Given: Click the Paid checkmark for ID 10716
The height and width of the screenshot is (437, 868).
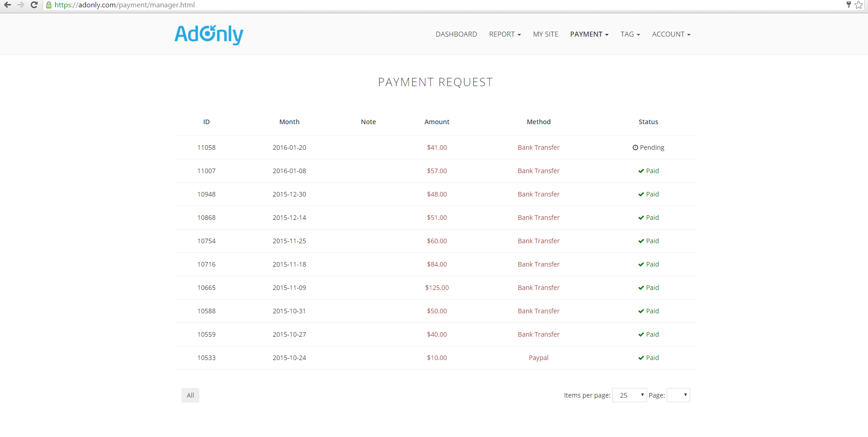Looking at the screenshot, I should pyautogui.click(x=641, y=264).
